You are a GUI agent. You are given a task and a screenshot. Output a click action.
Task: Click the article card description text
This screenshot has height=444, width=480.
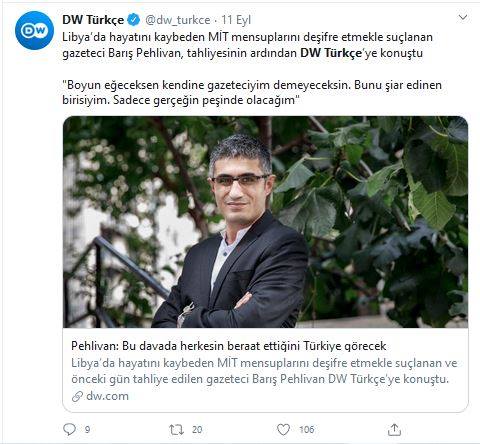click(264, 371)
